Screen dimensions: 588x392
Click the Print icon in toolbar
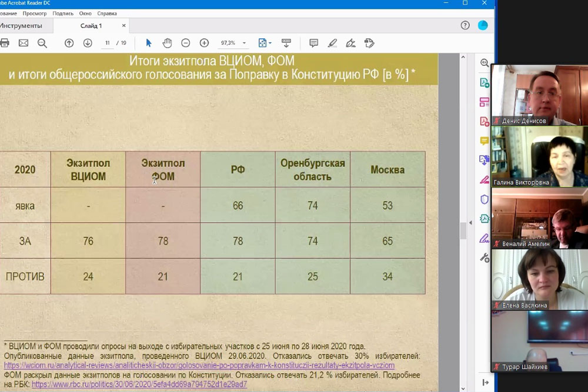pos(5,43)
